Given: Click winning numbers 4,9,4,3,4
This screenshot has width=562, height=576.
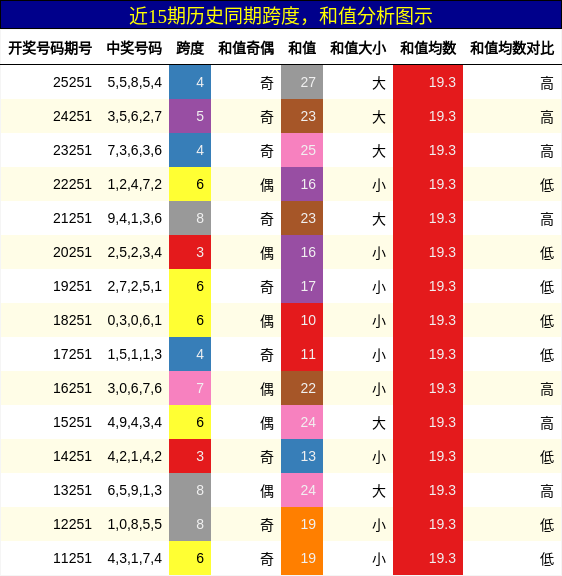Looking at the screenshot, I should pos(134,422).
